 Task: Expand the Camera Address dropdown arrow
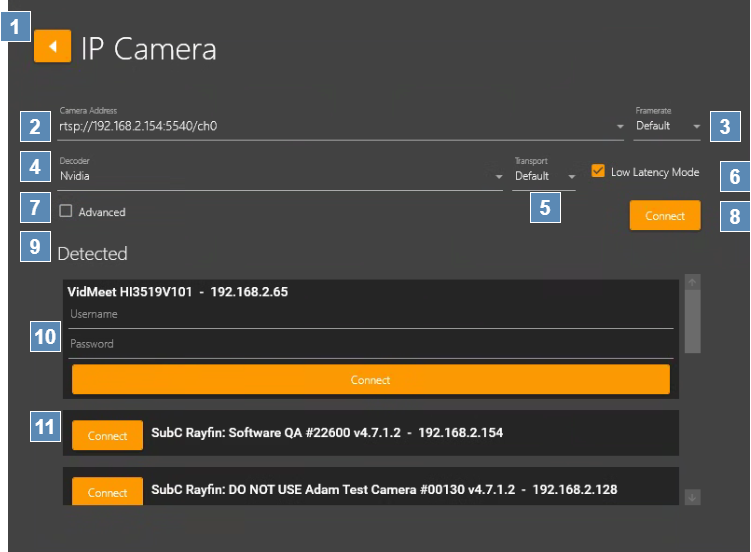621,127
